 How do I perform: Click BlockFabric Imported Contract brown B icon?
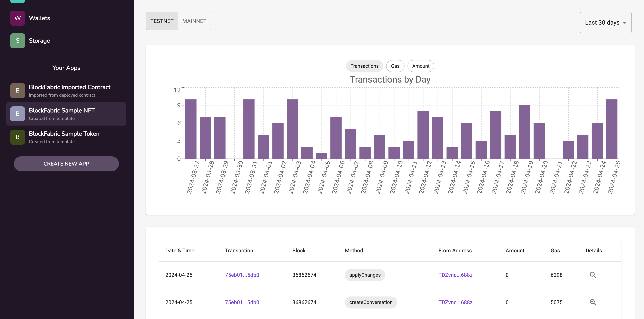(x=17, y=90)
